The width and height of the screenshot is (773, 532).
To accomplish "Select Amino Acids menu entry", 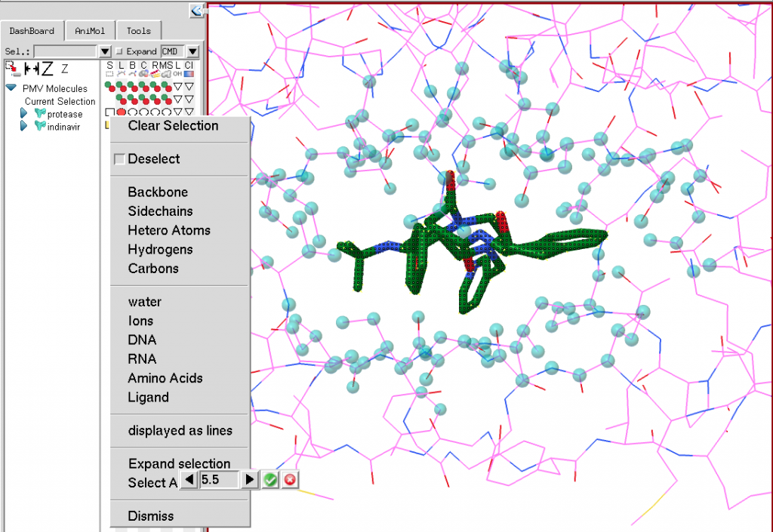I will [165, 378].
